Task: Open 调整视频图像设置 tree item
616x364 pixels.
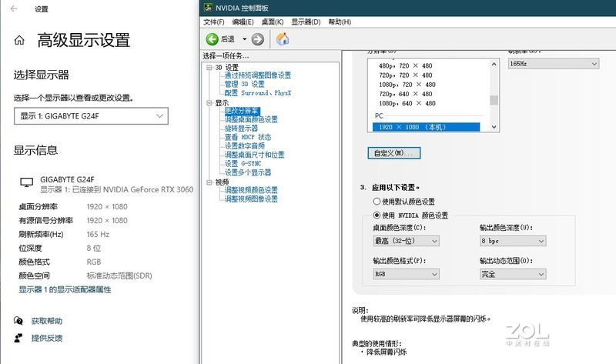Action: point(251,199)
